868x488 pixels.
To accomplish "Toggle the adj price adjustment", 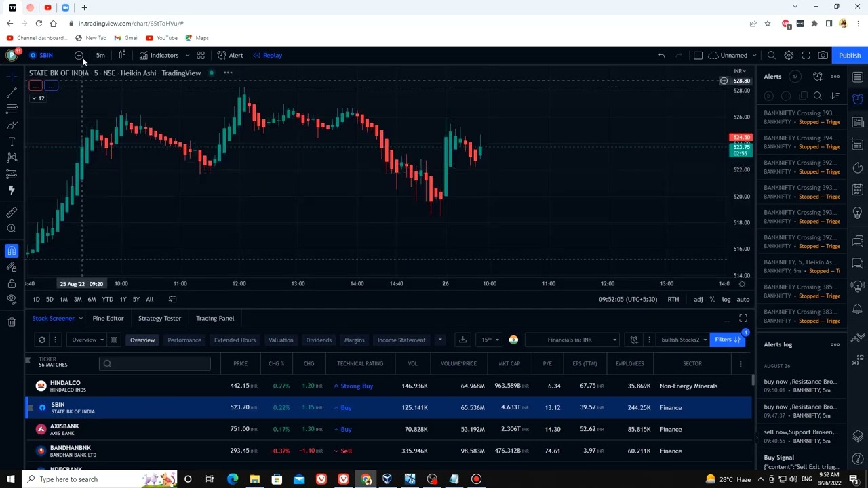I will 698,299.
